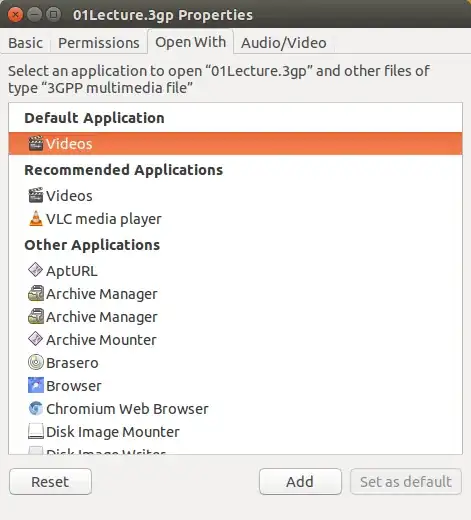The height and width of the screenshot is (520, 471).
Task: Switch to the Basic tab
Action: [x=26, y=43]
